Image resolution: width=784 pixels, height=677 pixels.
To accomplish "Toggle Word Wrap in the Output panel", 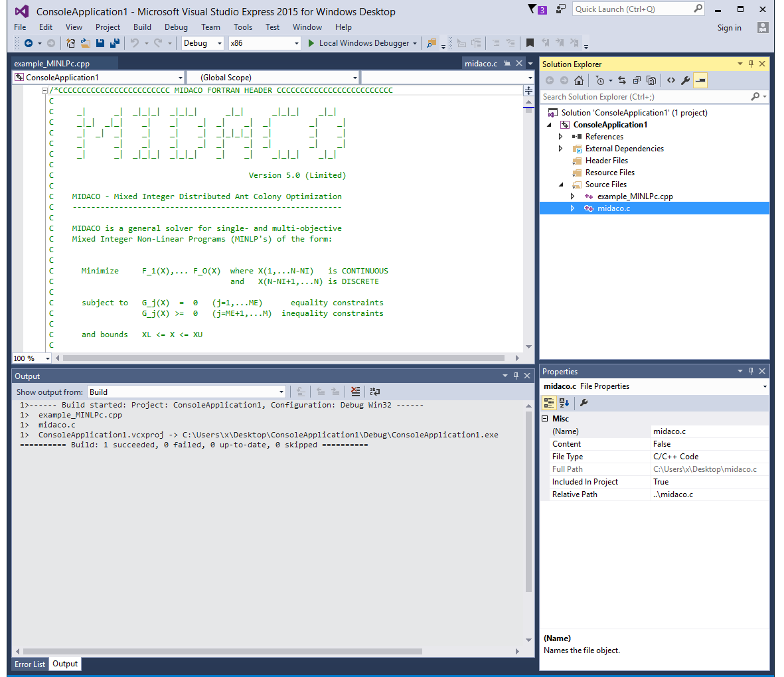I will tap(374, 392).
